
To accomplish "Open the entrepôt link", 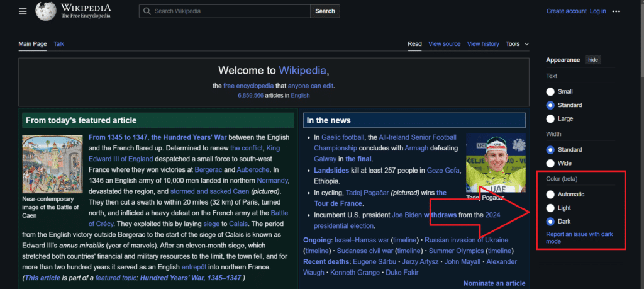I will 194,267.
